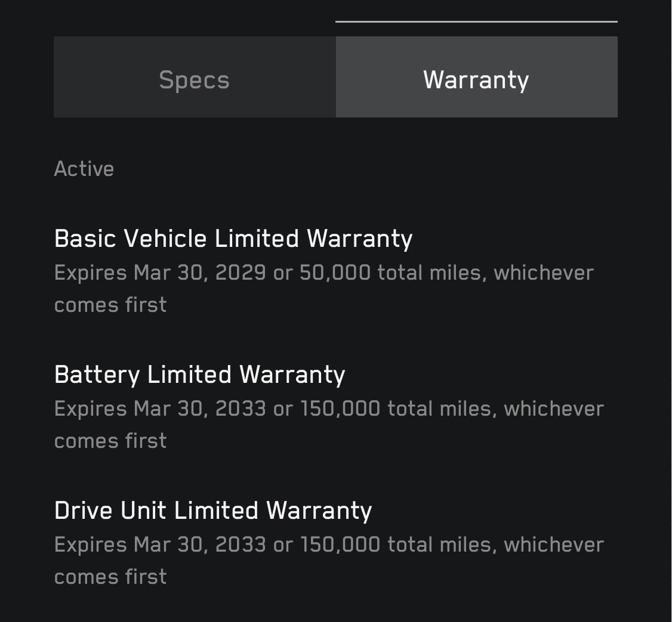Screen dimensions: 672x622
Task: Click the Mar 30, 2029 expiry date
Action: click(199, 273)
